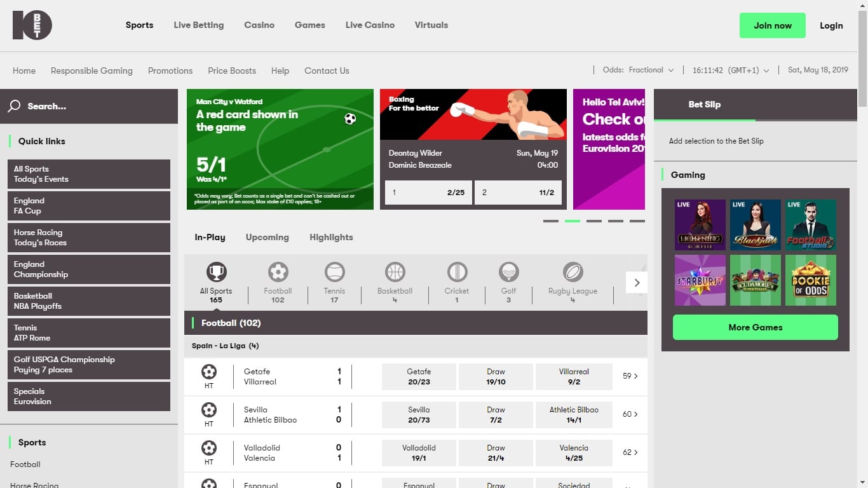The height and width of the screenshot is (488, 868).
Task: Jump to the third banner slide indicator
Action: (x=594, y=221)
